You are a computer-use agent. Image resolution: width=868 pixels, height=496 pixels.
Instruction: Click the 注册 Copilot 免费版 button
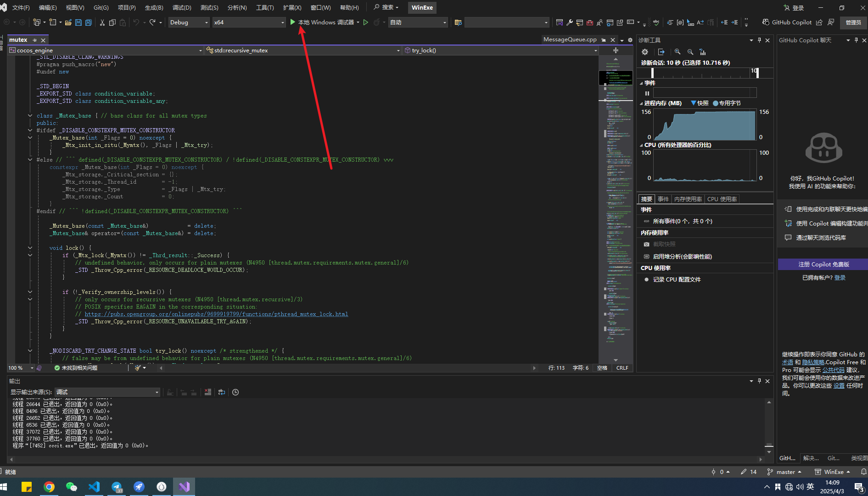tap(823, 265)
